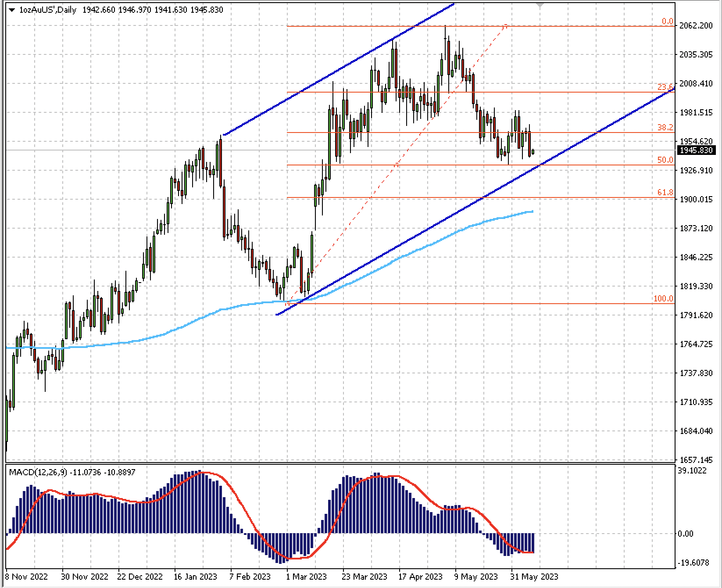Select the 1873.120 price axis label
Image resolution: width=722 pixels, height=588 pixels.
pyautogui.click(x=696, y=228)
